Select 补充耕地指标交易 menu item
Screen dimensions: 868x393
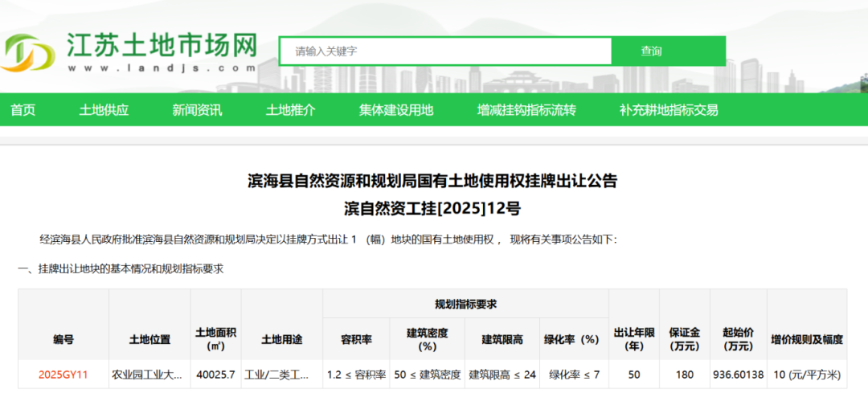tap(669, 110)
